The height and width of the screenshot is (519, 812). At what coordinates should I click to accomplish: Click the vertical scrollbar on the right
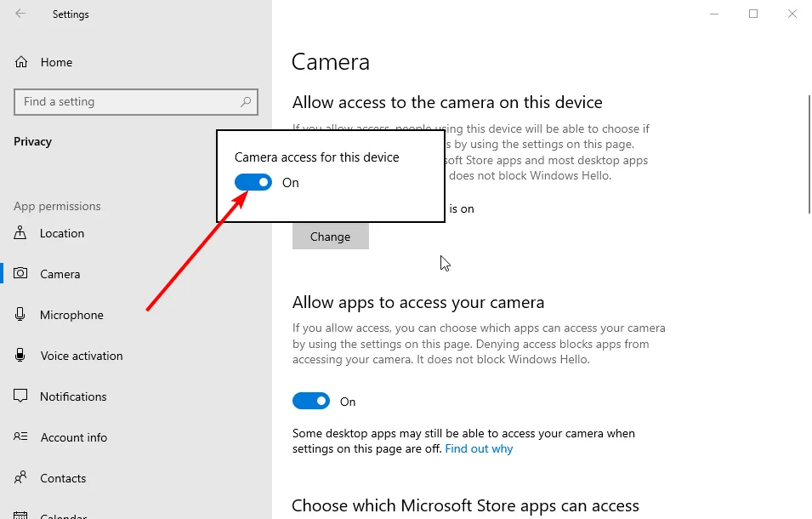click(x=808, y=153)
